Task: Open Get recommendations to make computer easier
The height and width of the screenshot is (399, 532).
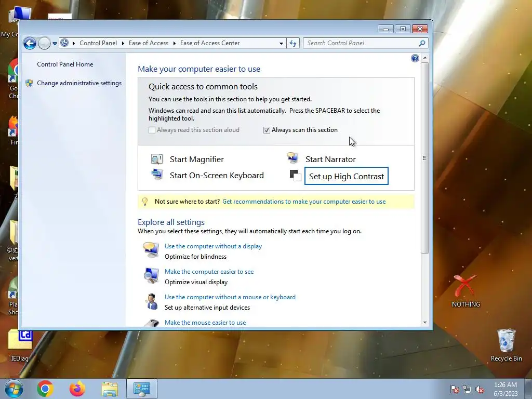Action: pyautogui.click(x=304, y=202)
